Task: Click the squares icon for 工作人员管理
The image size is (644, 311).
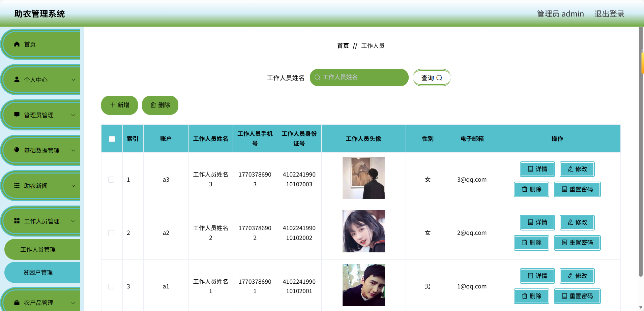Action: click(x=17, y=221)
